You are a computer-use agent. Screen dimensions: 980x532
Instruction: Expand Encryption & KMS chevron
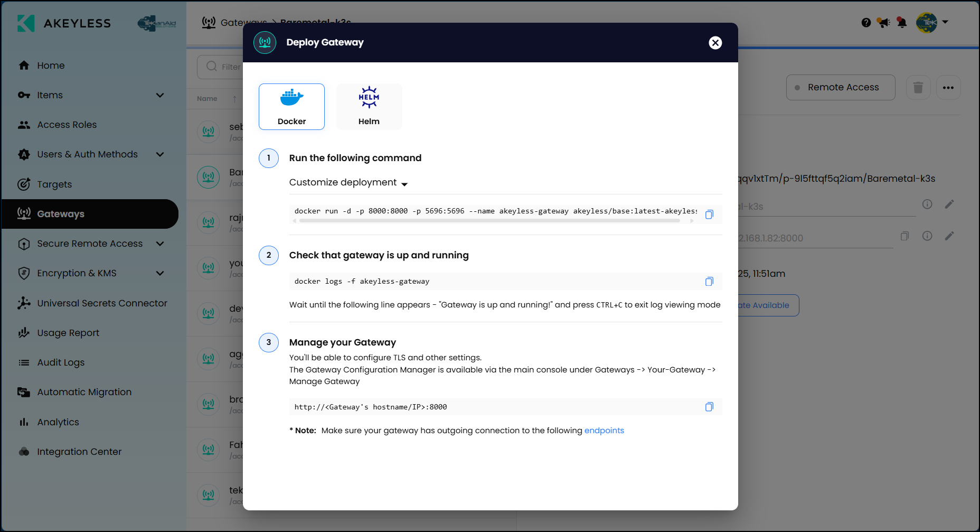[x=160, y=273]
